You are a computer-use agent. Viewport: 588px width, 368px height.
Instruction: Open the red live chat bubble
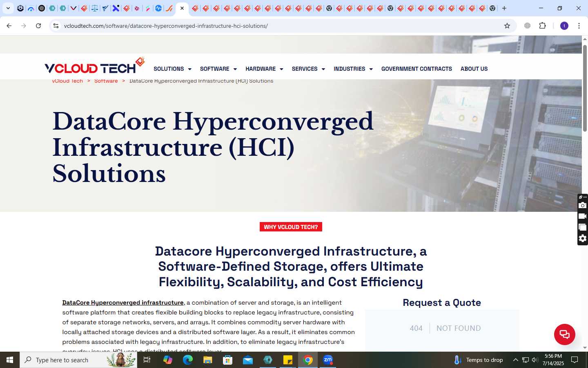click(x=565, y=334)
